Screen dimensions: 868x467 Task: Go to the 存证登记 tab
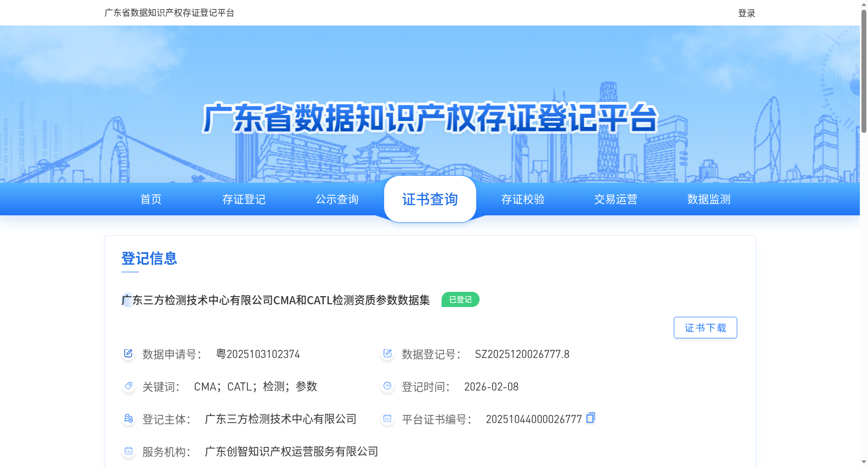coord(244,199)
